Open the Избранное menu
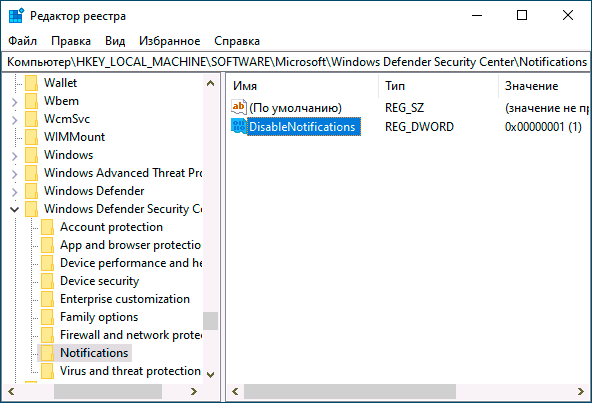The height and width of the screenshot is (403, 592). pos(170,41)
